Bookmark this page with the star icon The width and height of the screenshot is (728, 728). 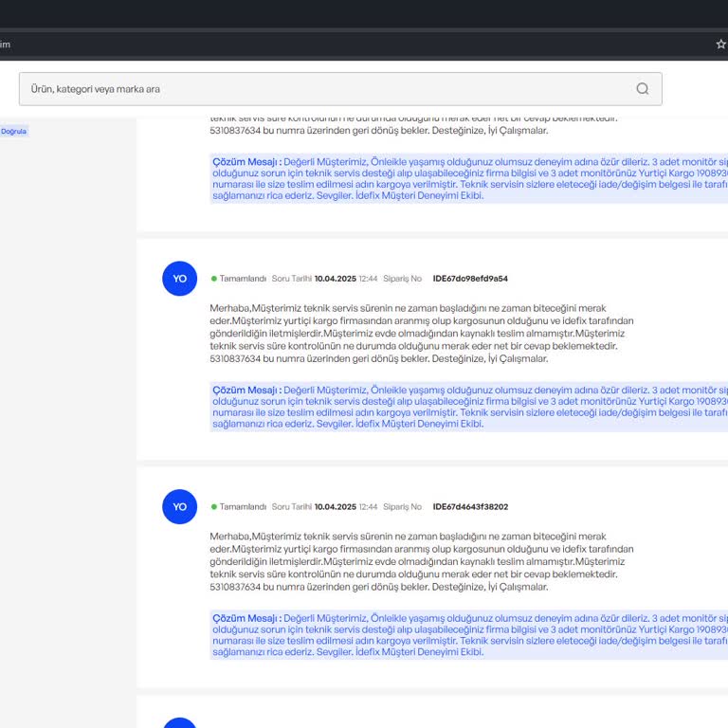[x=720, y=44]
